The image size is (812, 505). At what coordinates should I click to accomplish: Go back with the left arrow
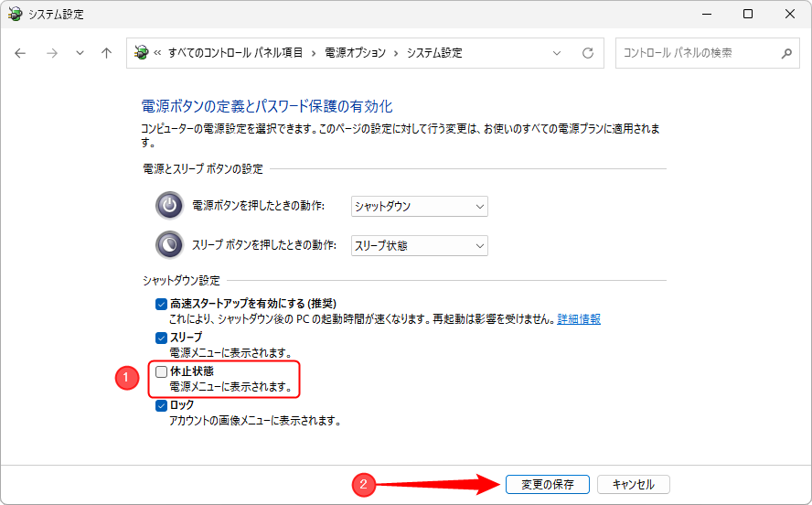[20, 53]
